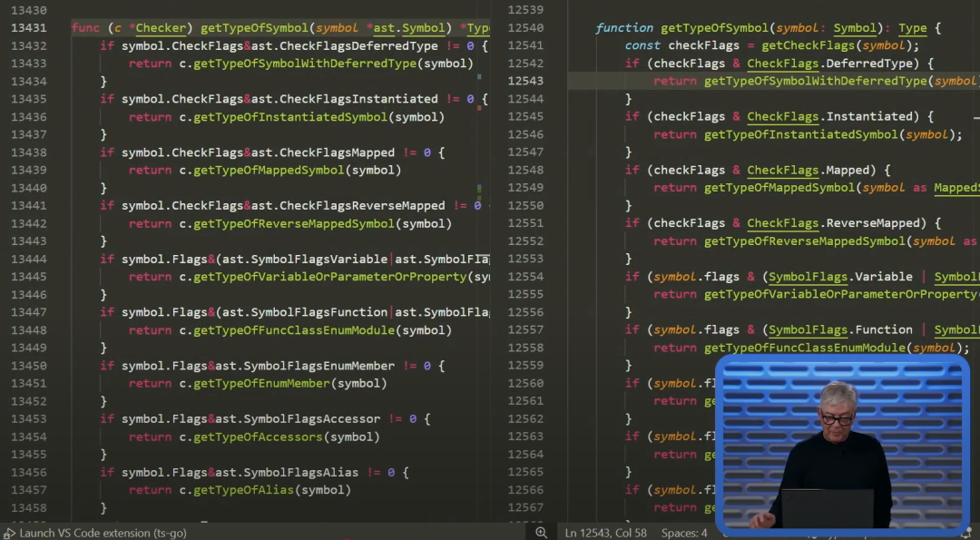The height and width of the screenshot is (540, 980).
Task: Click 'getTypeOfAlias' call in left editor
Action: pos(244,490)
